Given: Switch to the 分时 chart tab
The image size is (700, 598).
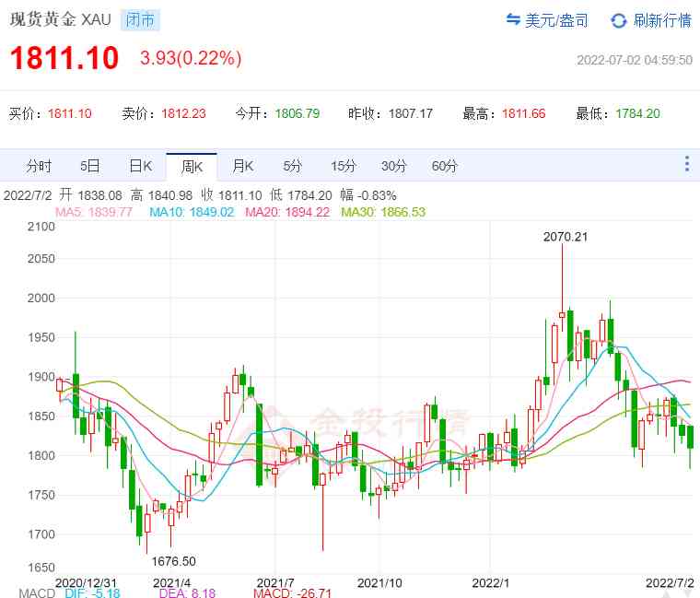Looking at the screenshot, I should pyautogui.click(x=40, y=166).
